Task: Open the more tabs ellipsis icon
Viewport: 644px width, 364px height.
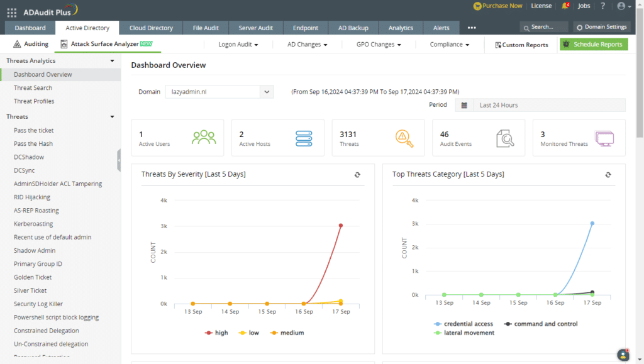Action: [x=472, y=28]
